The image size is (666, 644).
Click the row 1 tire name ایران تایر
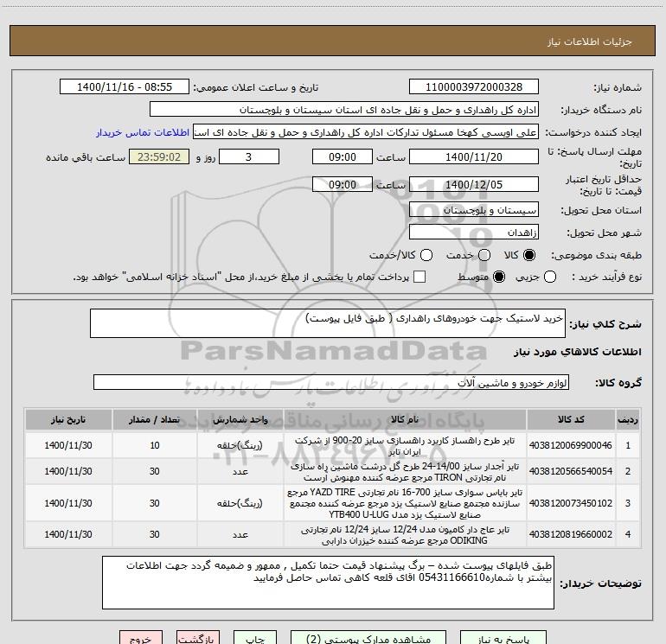405,445
